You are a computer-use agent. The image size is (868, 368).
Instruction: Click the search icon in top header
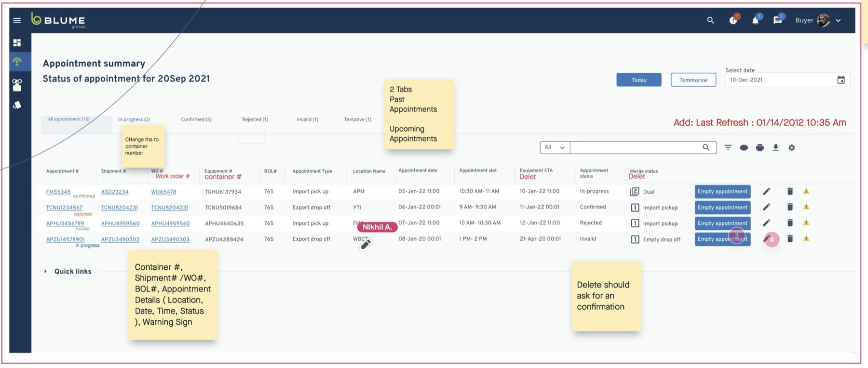710,20
